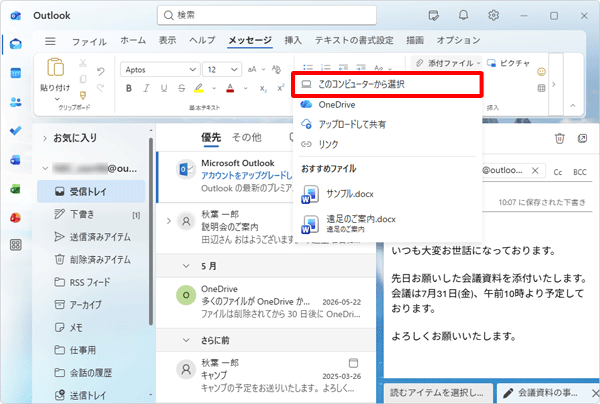Click the emoji smiley icon
The width and height of the screenshot is (600, 404).
[541, 72]
